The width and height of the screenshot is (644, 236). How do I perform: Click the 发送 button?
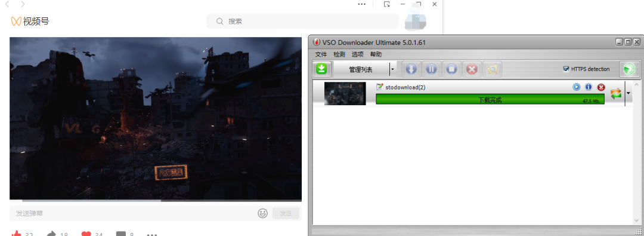(286, 213)
